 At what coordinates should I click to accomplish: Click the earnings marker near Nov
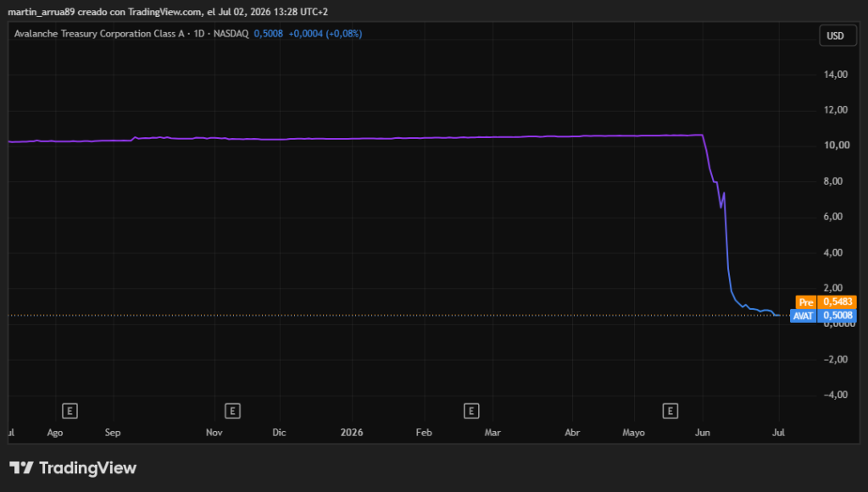pyautogui.click(x=232, y=411)
